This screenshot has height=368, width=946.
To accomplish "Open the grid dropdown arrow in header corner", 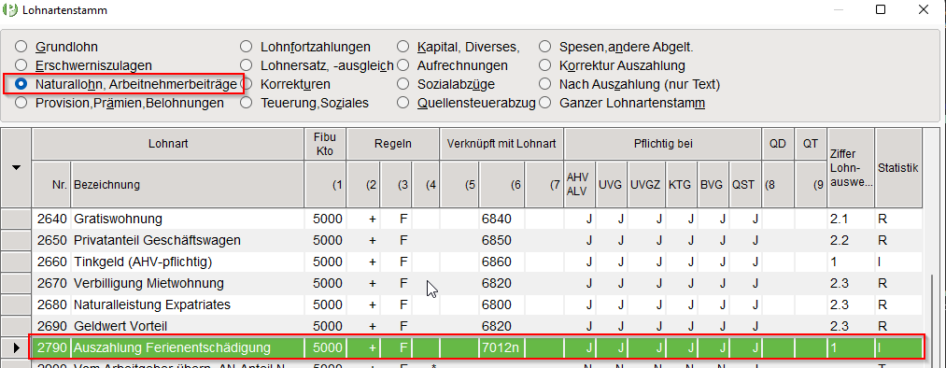I will point(16,167).
